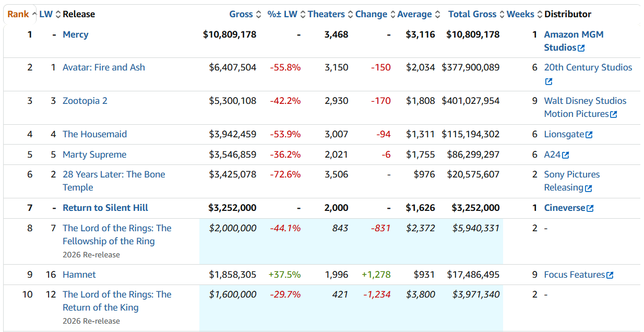The width and height of the screenshot is (644, 332).
Task: Click external link icon after Walt Disney Motion Pictures
Action: 614,114
